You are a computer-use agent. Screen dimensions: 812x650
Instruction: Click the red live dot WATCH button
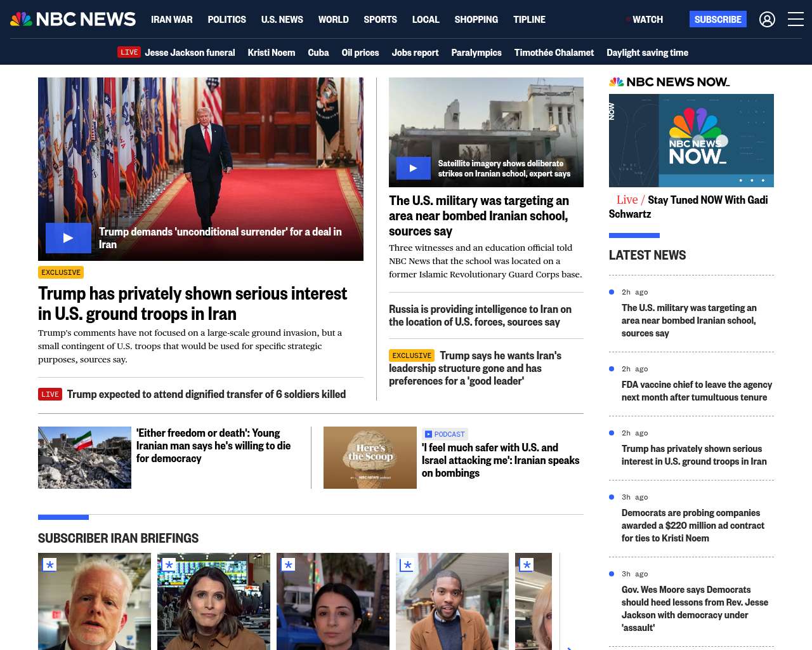[x=644, y=20]
